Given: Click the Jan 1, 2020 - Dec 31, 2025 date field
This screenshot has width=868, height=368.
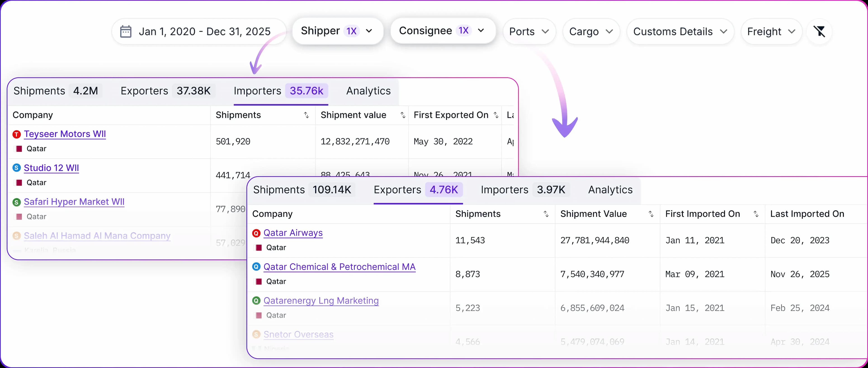Looking at the screenshot, I should click(x=204, y=31).
